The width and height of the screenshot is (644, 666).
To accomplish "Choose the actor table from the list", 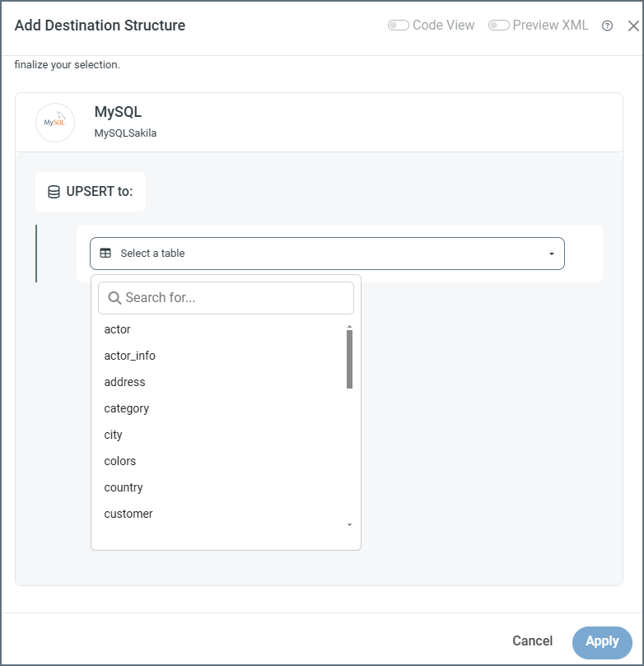I will (x=118, y=329).
